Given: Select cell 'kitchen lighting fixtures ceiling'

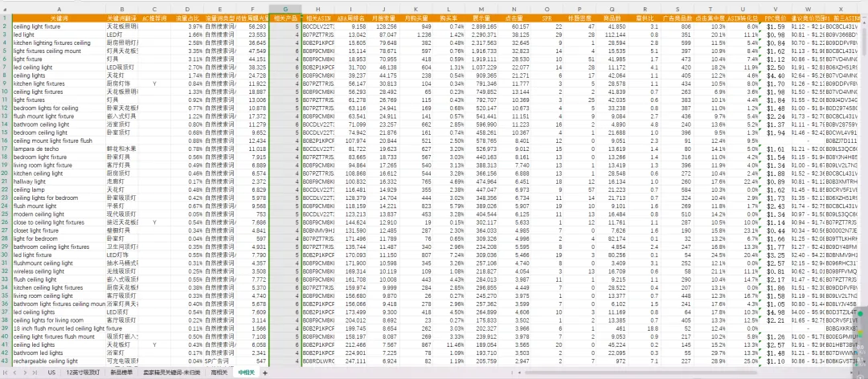Looking at the screenshot, I should pos(59,43).
